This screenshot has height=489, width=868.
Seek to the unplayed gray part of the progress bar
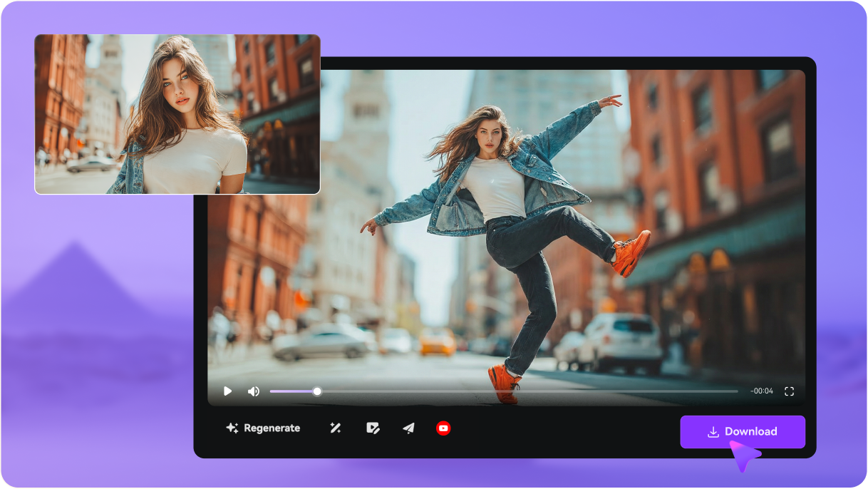click(x=527, y=391)
